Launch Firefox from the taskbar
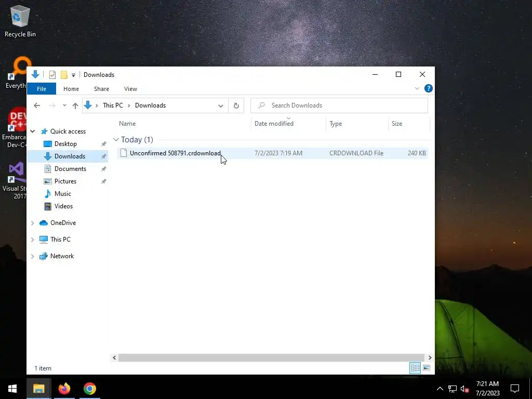 (64, 389)
